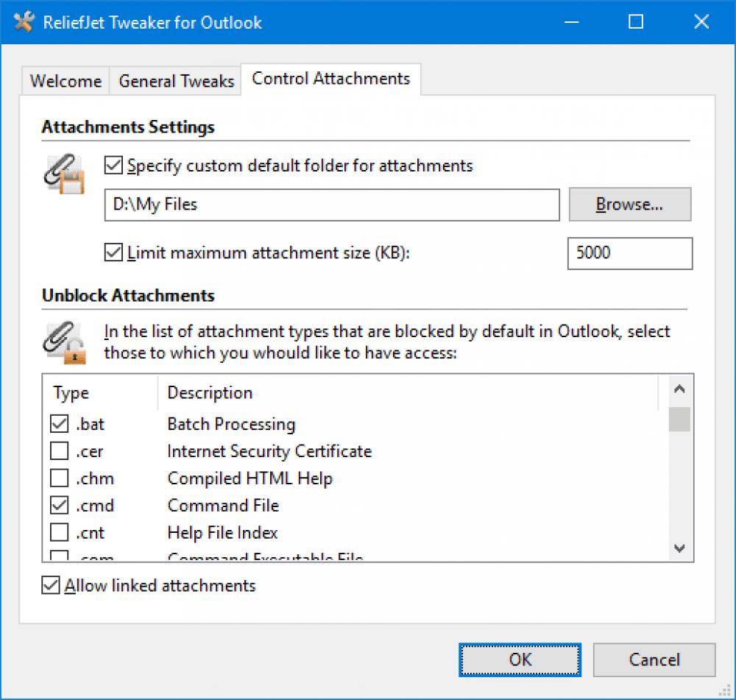Click the Browse button
The height and width of the screenshot is (700, 736).
click(629, 205)
